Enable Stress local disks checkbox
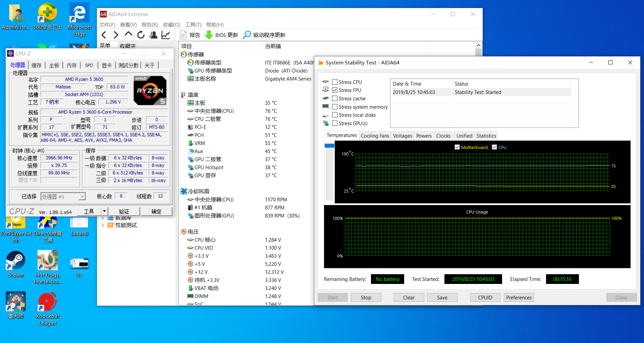Image resolution: width=644 pixels, height=343 pixels. pos(335,115)
